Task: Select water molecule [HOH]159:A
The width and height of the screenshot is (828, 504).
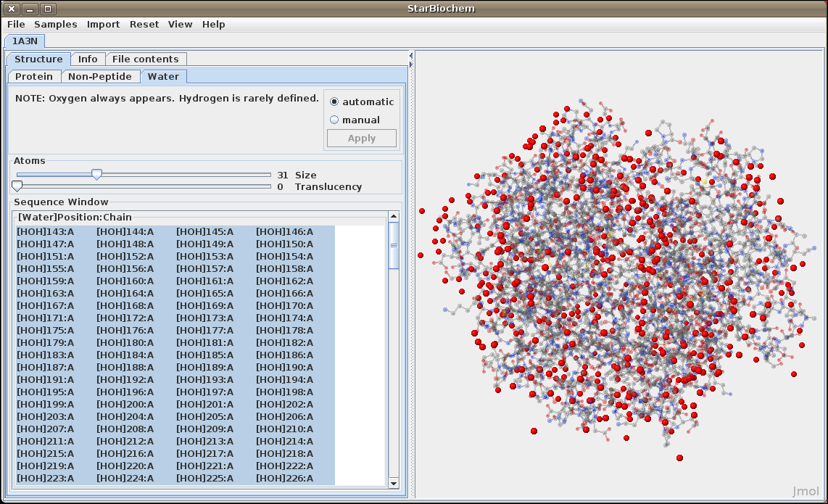Action: point(46,281)
